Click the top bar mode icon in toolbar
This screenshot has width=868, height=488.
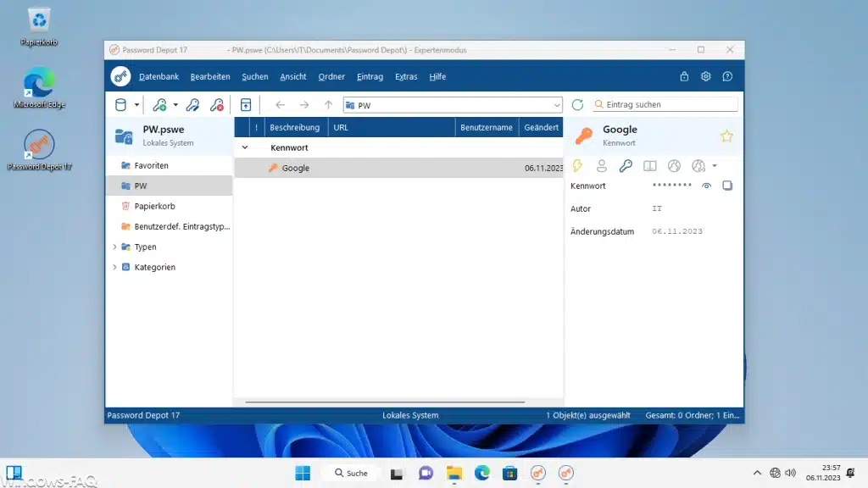[x=246, y=104]
